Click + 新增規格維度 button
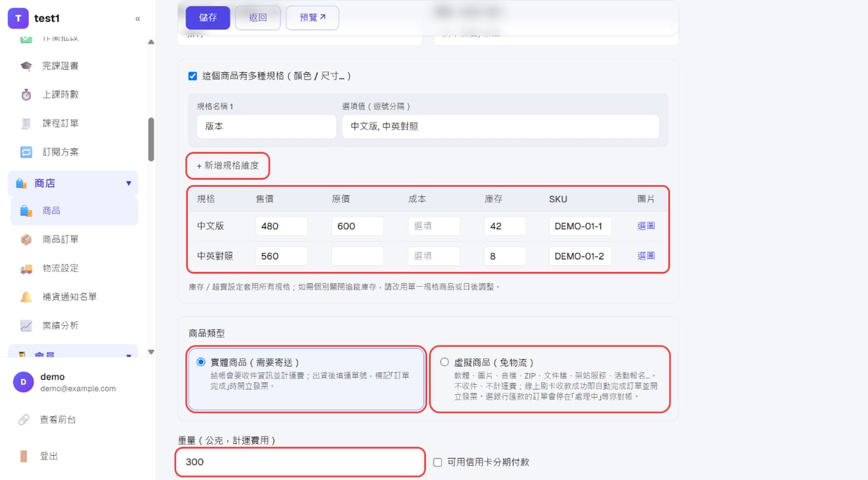The width and height of the screenshot is (868, 480). (x=228, y=165)
